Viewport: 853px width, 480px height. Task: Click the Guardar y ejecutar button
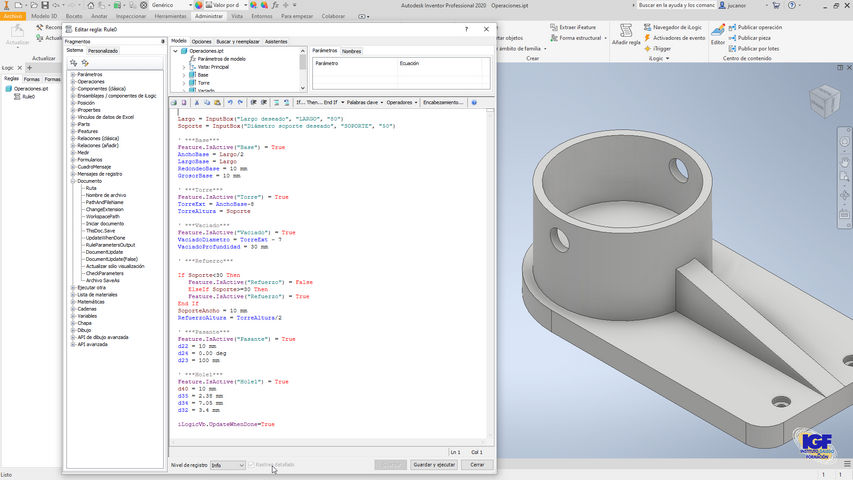tap(434, 465)
